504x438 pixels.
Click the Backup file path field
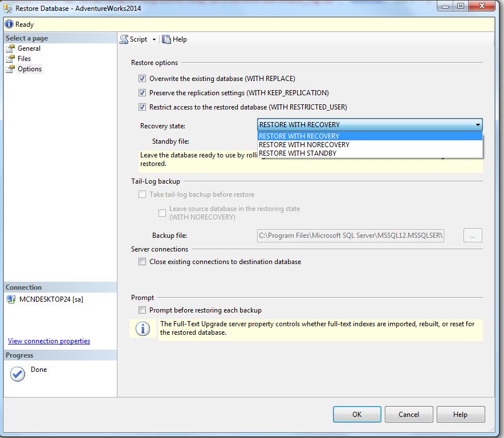(351, 236)
